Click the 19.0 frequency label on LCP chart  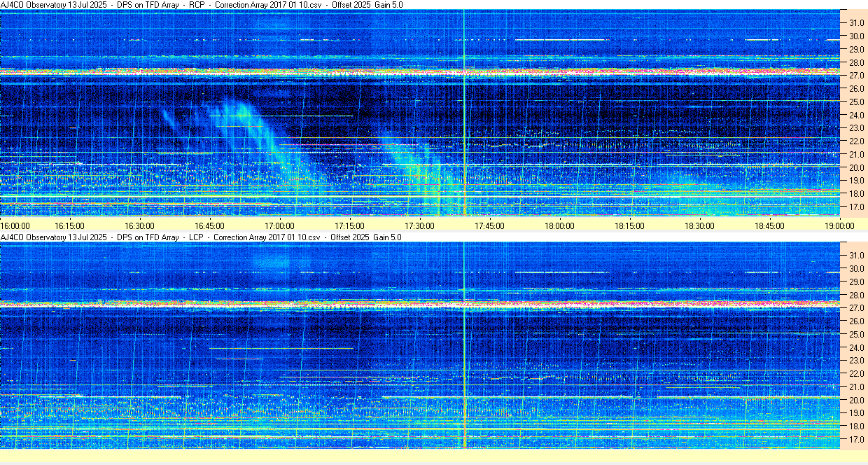pos(857,413)
